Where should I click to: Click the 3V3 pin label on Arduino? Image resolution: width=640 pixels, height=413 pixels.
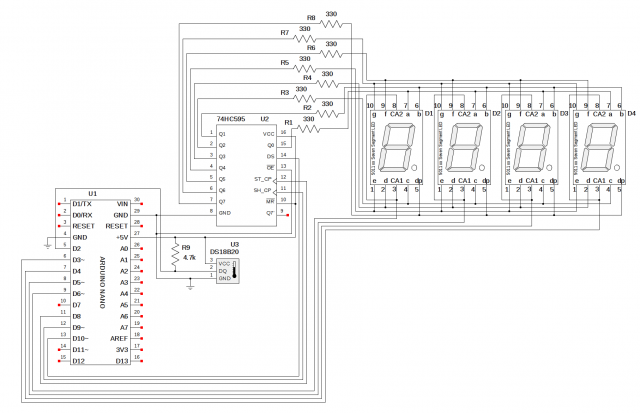pos(122,350)
